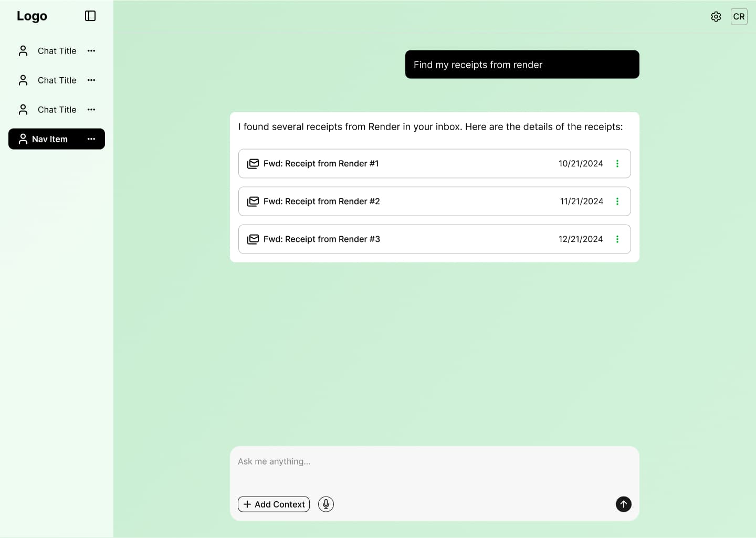
Task: Click the user icon beside third Chat Title
Action: (23, 110)
